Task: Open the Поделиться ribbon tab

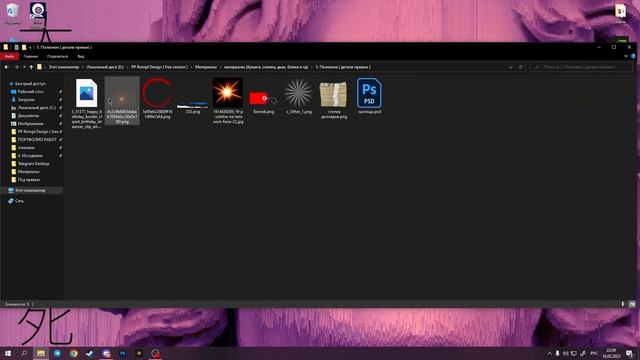Action: pyautogui.click(x=58, y=56)
